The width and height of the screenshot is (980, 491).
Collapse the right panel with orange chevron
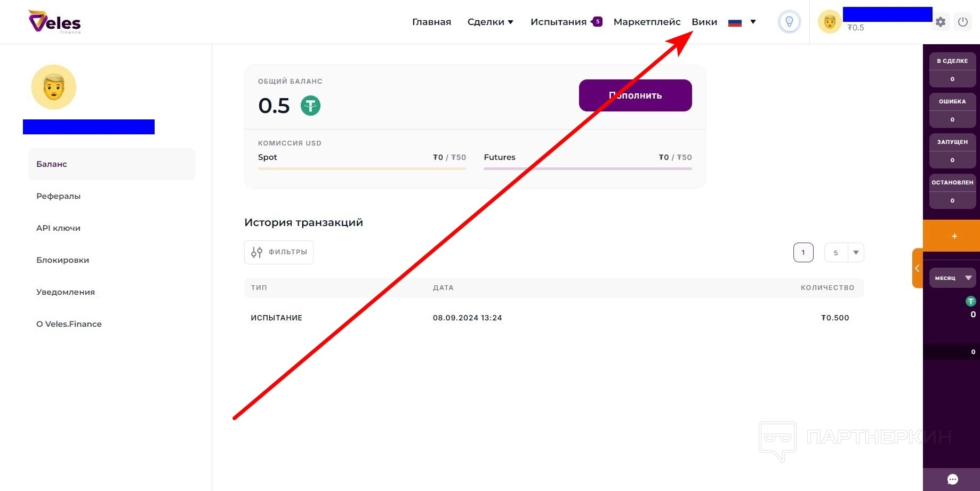[917, 268]
